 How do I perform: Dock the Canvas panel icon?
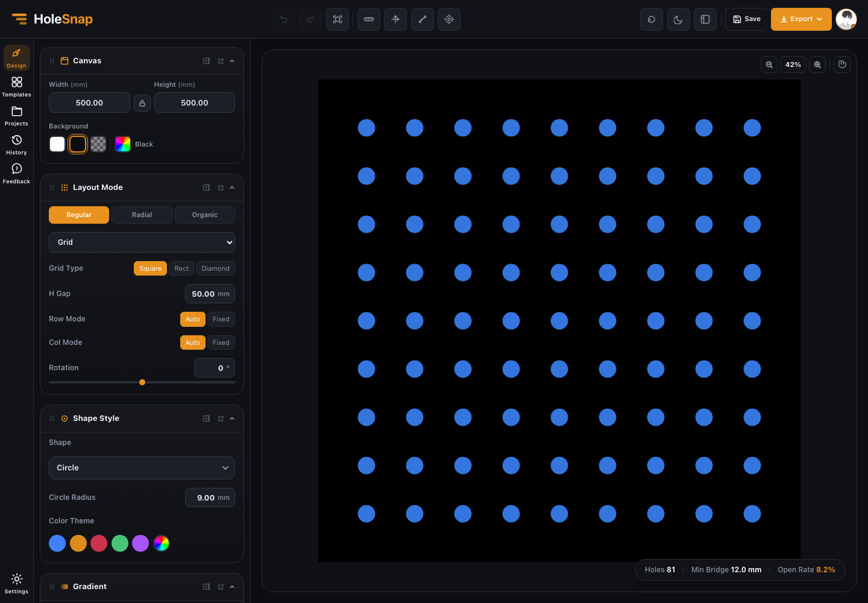[x=206, y=61]
